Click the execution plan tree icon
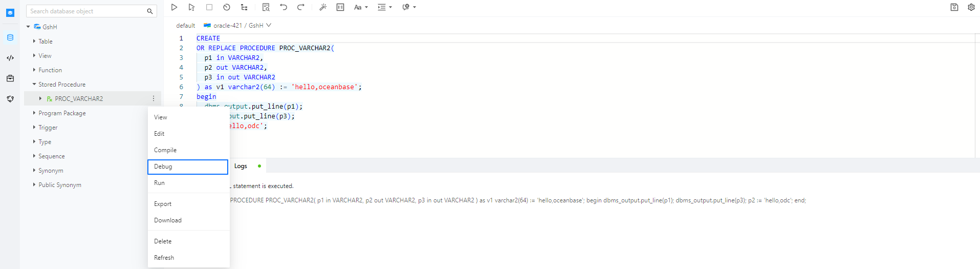This screenshot has height=269, width=980. pos(244,7)
